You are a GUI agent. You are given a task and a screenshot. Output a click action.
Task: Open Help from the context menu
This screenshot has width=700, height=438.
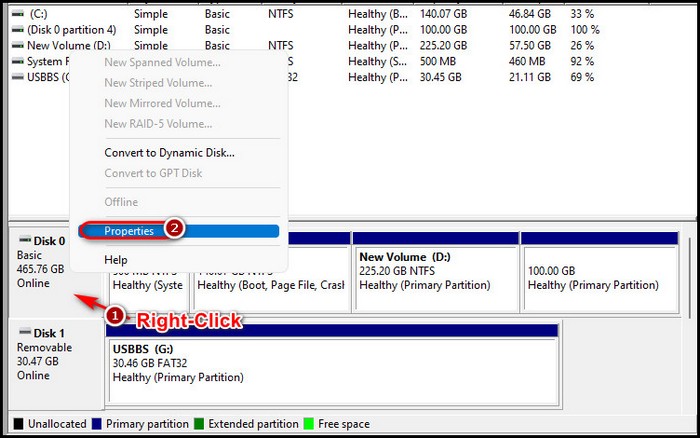point(116,260)
